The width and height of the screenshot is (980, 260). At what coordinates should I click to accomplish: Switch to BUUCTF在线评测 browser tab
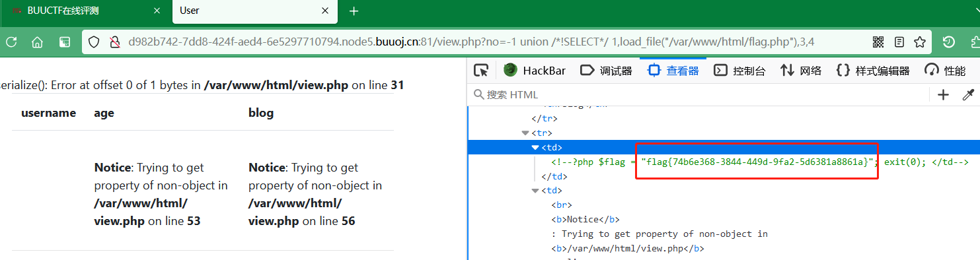pos(85,11)
